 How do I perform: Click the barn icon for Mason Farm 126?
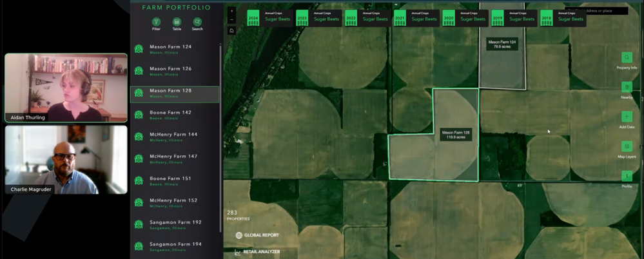pyautogui.click(x=139, y=71)
